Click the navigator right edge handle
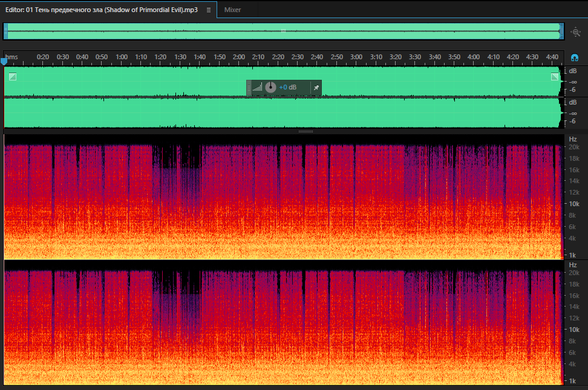The height and width of the screenshot is (390, 588). (x=561, y=31)
